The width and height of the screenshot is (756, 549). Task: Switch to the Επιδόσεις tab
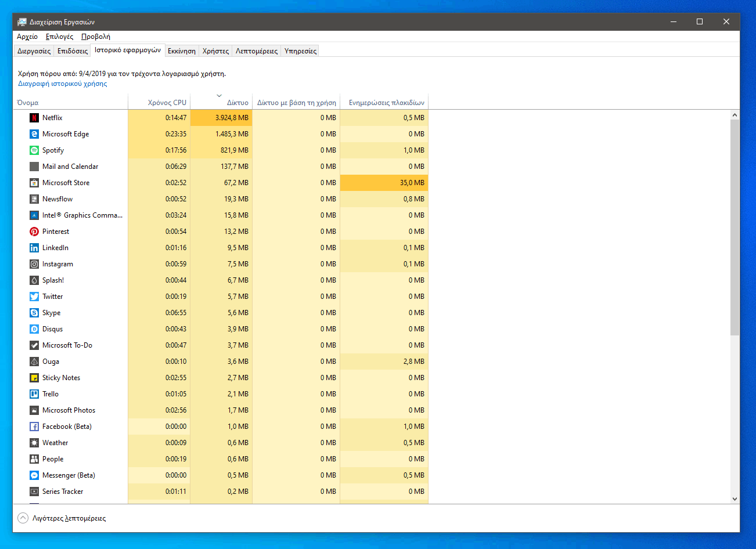[73, 51]
